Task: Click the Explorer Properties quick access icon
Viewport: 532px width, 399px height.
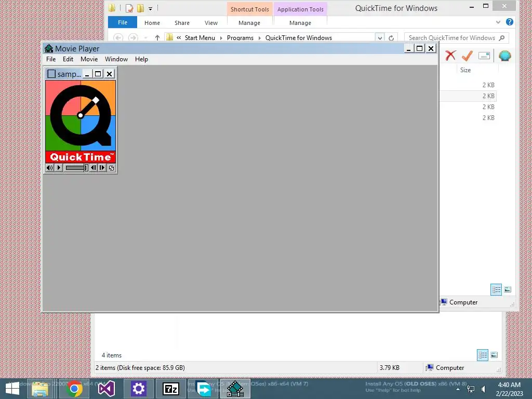Action: 129,8
